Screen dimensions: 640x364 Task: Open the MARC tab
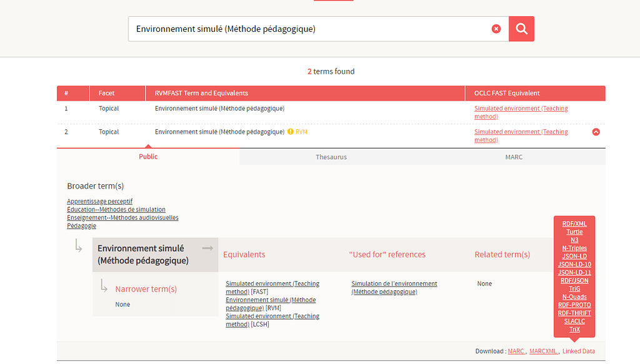pyautogui.click(x=514, y=157)
